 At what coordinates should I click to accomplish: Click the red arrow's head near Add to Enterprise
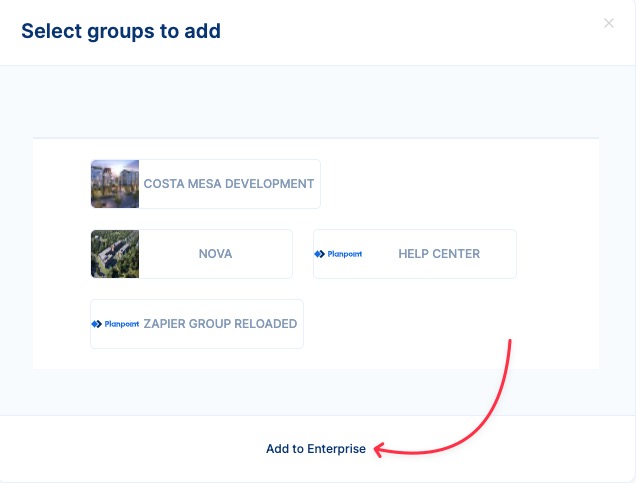click(379, 450)
